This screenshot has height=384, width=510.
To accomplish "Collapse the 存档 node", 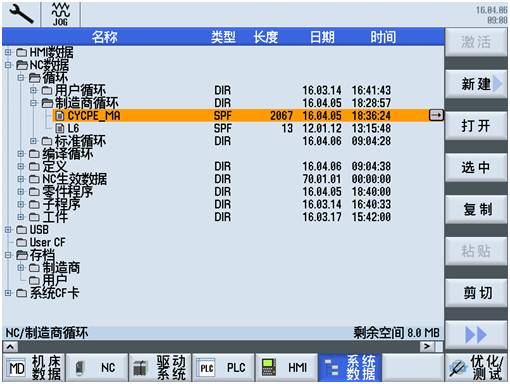I will 8,255.
